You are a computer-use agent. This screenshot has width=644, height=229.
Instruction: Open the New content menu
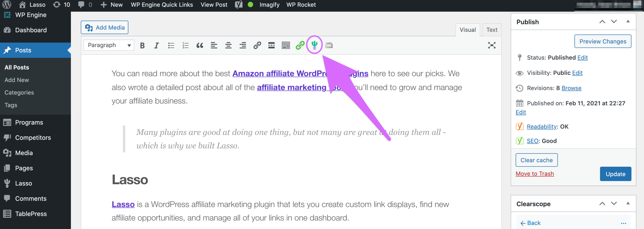(111, 5)
